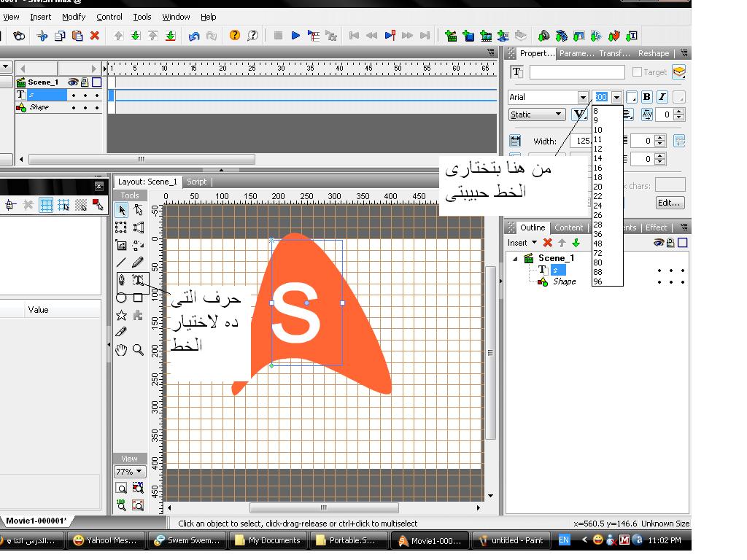Click the Insert Text toolbar icon
This screenshot has width=747, height=560.
(632, 36)
